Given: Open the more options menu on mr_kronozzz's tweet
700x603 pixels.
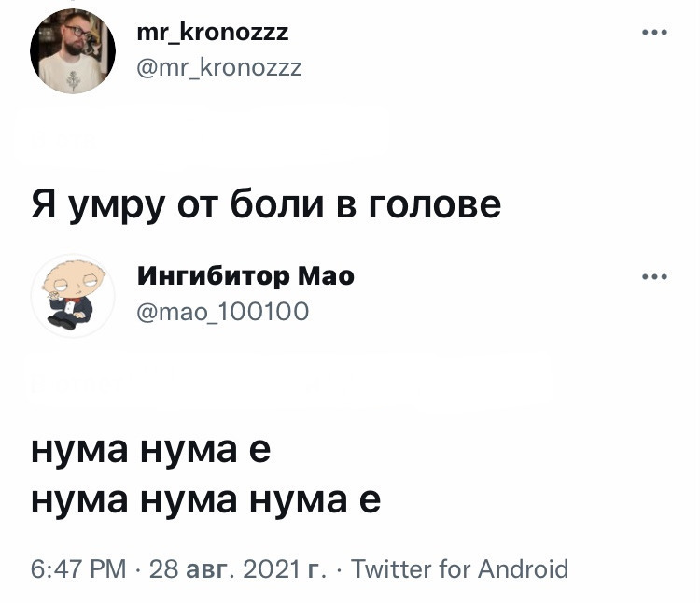Looking at the screenshot, I should (x=654, y=35).
